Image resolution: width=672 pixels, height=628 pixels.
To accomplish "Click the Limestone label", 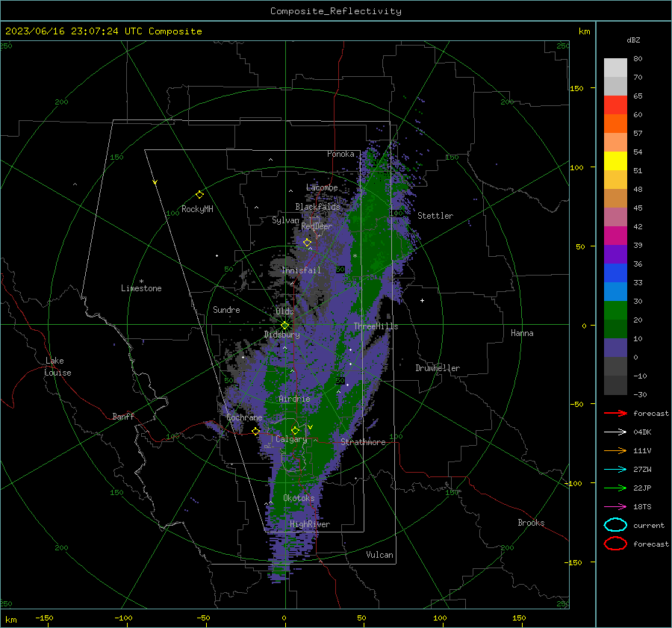I will (141, 288).
